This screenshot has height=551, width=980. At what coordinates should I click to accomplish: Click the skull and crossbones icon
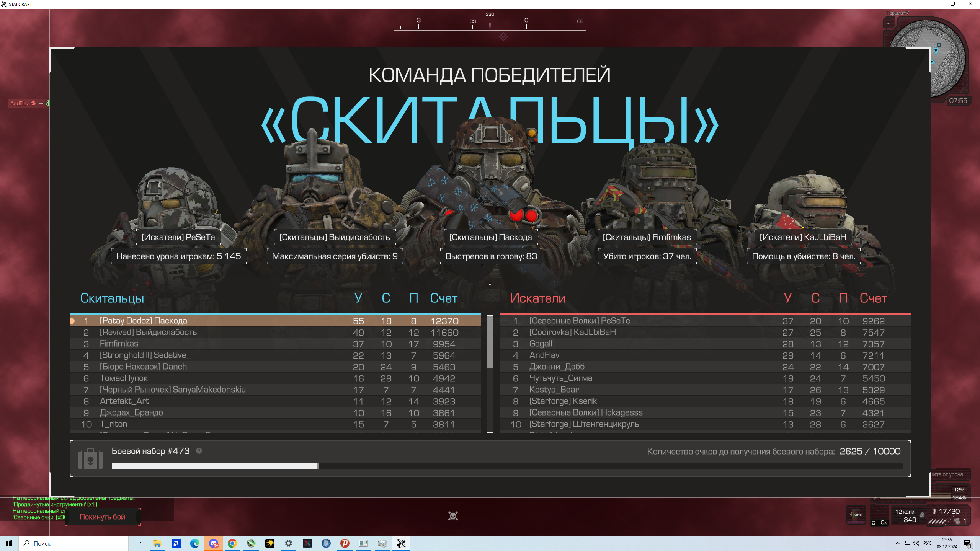453,516
